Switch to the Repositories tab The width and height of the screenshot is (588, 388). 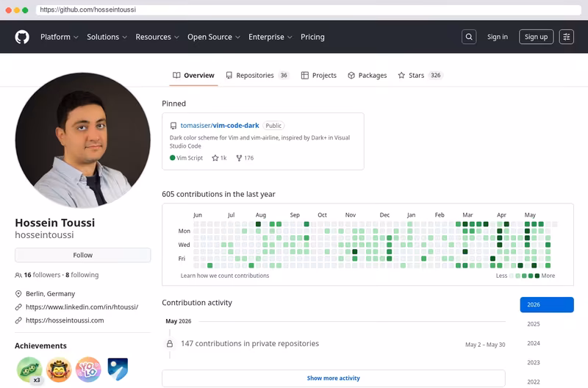point(257,76)
